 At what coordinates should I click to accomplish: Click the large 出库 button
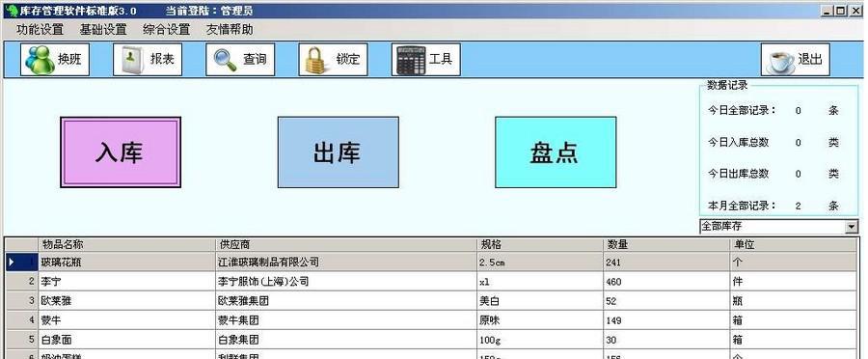(x=338, y=152)
